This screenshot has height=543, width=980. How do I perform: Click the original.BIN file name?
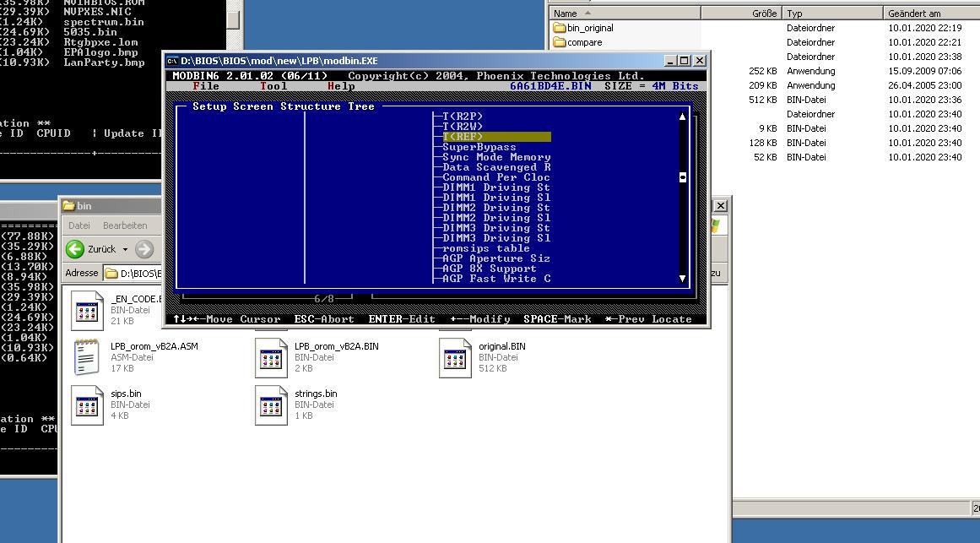click(x=502, y=346)
